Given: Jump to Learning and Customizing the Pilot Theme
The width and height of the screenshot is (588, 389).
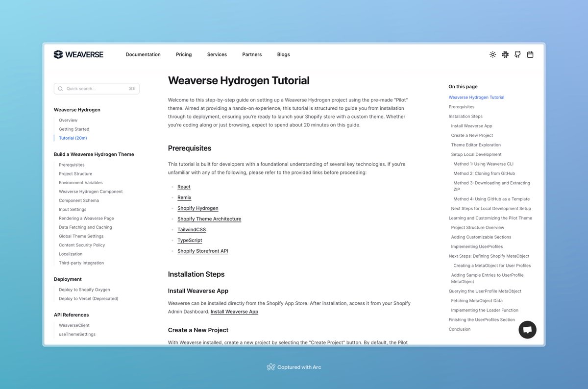Looking at the screenshot, I should pyautogui.click(x=490, y=218).
